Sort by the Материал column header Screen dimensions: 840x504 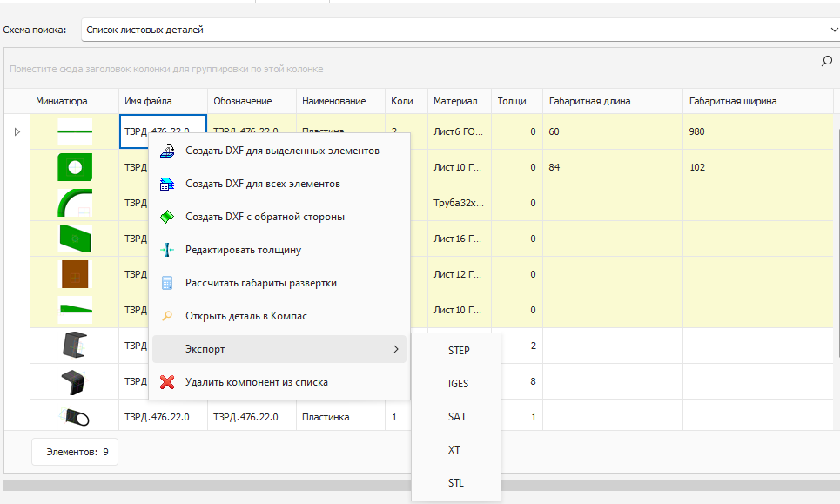(x=455, y=101)
